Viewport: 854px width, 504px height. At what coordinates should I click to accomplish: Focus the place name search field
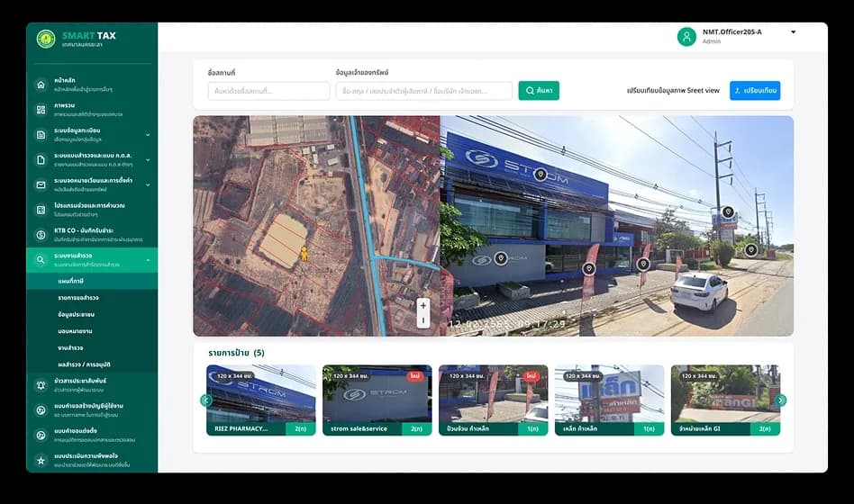coord(268,91)
